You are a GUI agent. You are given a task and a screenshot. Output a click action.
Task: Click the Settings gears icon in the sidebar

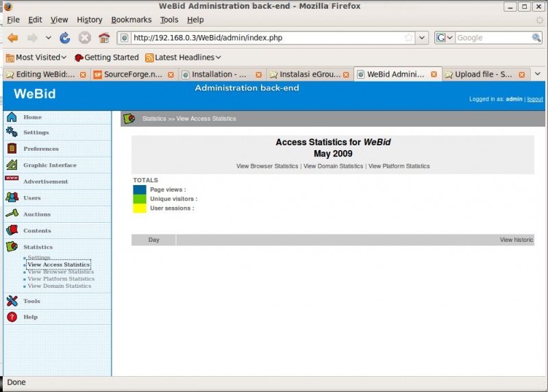pyautogui.click(x=12, y=132)
